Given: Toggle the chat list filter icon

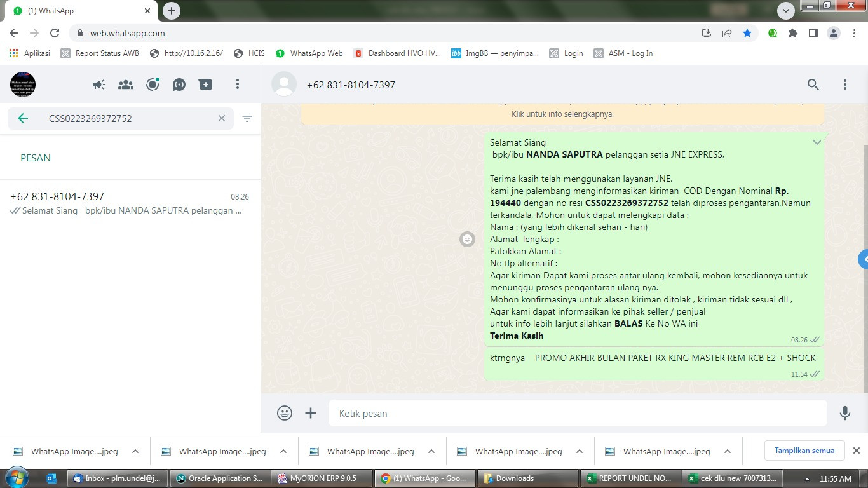Looking at the screenshot, I should (x=247, y=118).
